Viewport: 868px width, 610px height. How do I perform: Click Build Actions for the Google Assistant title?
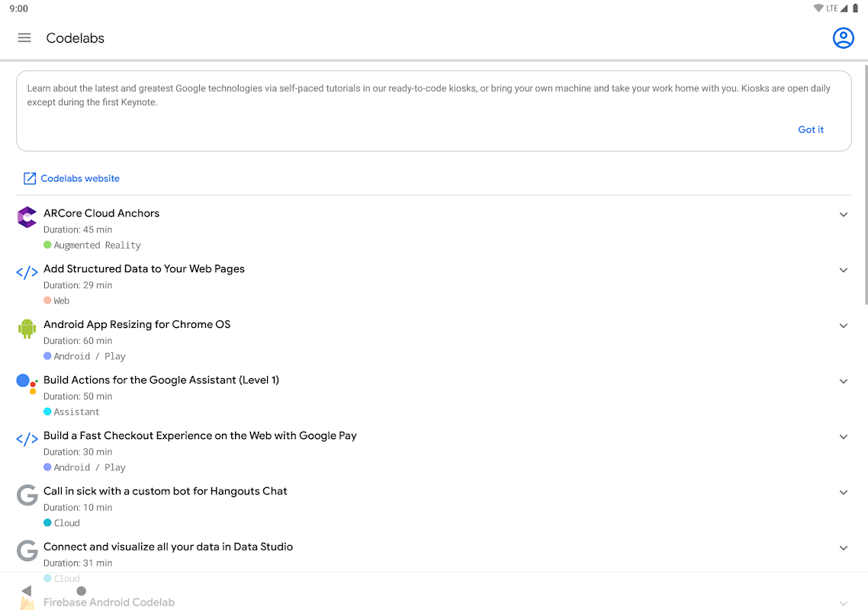161,380
